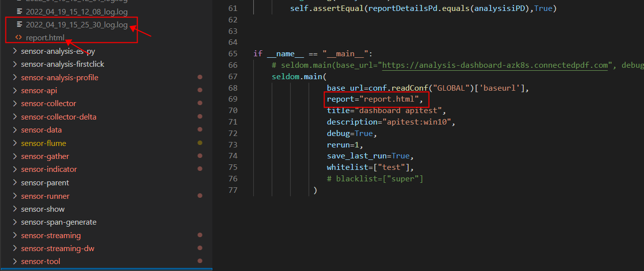Click the whitelist=["test"] line
Image resolution: width=644 pixels, height=271 pixels.
[370, 167]
